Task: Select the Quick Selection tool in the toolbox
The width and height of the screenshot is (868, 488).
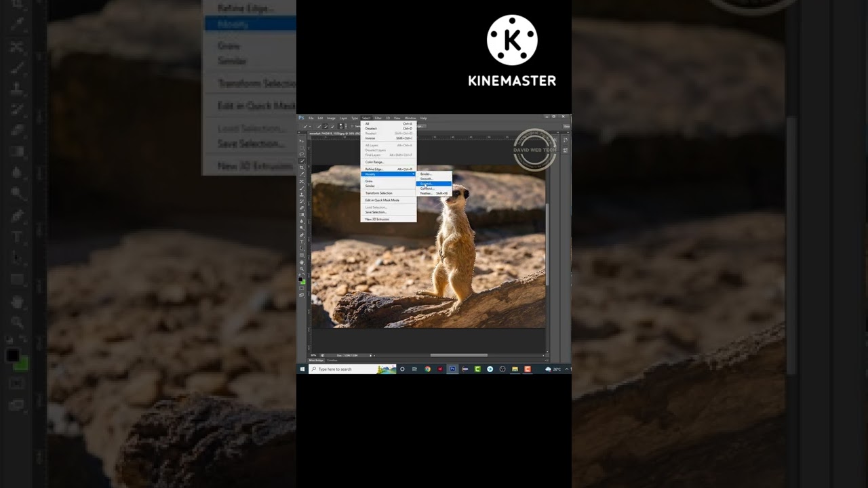Action: point(302,161)
